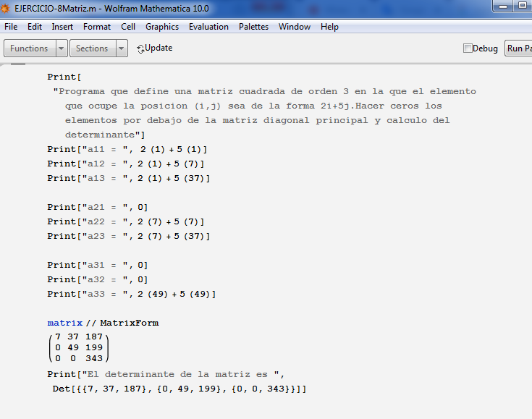Click the Print["a23 = " code line
This screenshot has width=532, height=419.
click(129, 236)
